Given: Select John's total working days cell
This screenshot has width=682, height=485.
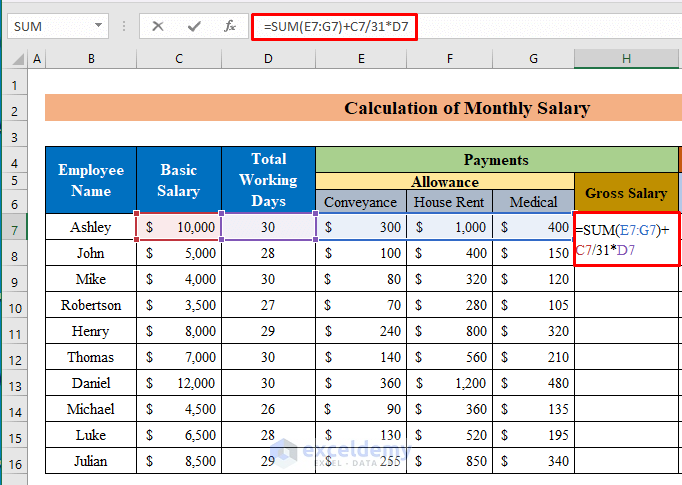Looking at the screenshot, I should [x=268, y=254].
